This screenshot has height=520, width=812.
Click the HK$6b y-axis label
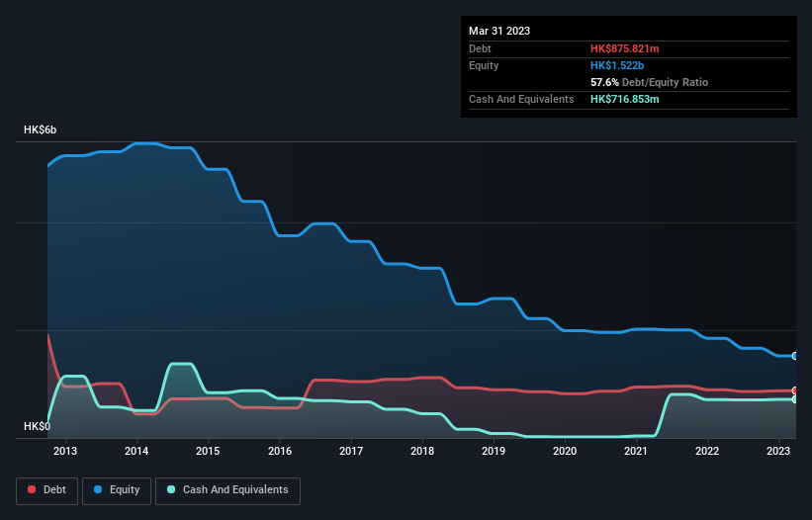click(40, 130)
